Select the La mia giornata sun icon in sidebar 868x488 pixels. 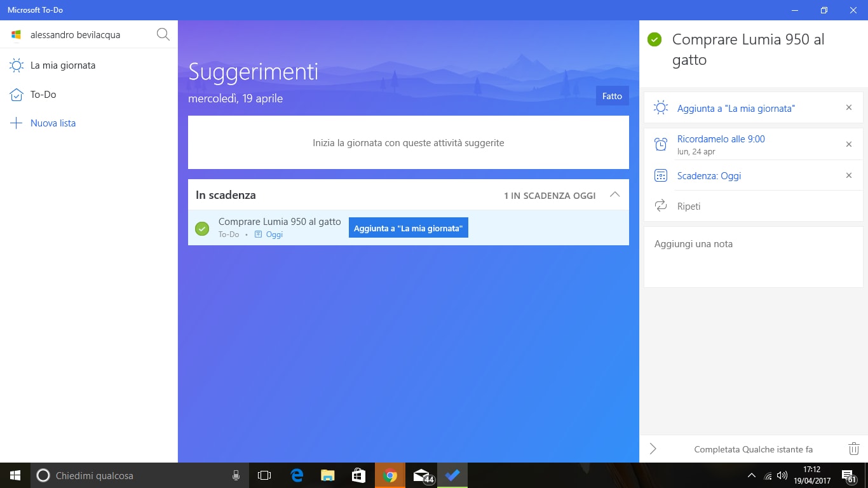pos(17,65)
